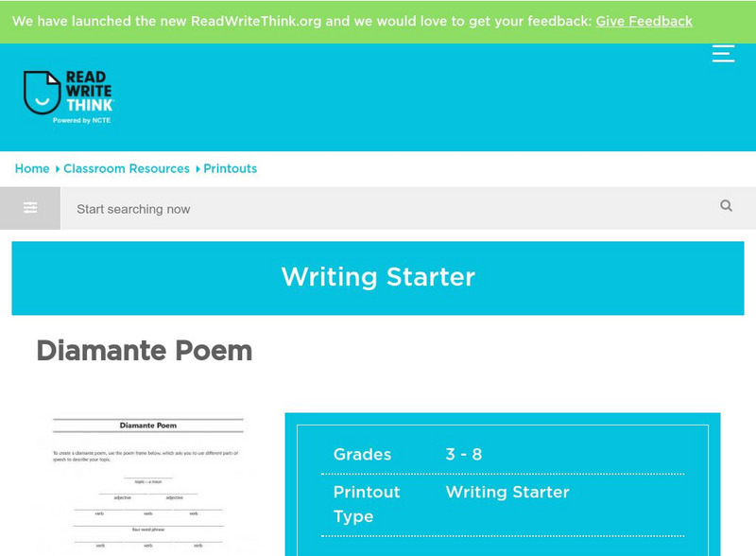Screen dimensions: 756x556
Task: Click the green launch announcement text
Action: [301, 21]
